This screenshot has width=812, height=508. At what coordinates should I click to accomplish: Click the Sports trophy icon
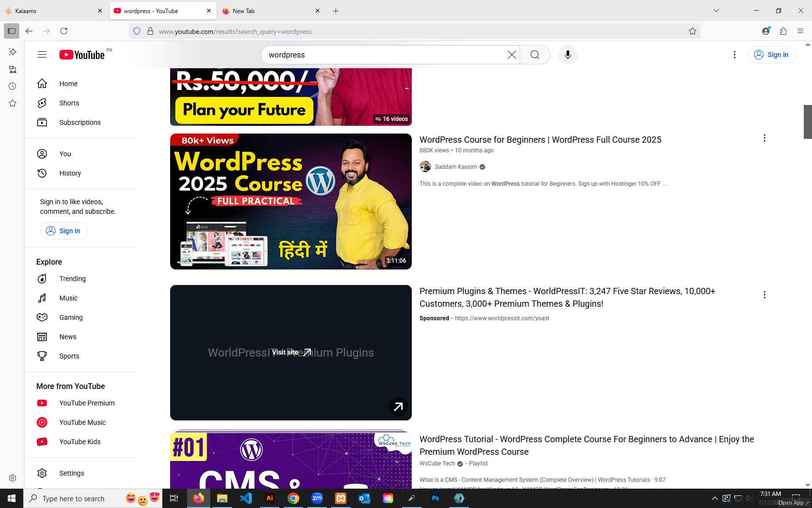(42, 356)
